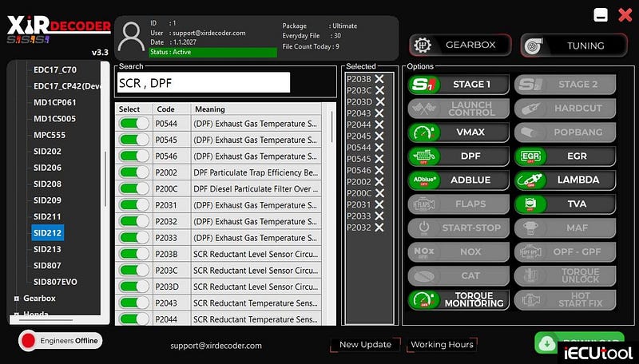Open the Tuning section button
The image size is (639, 364).
[x=574, y=45]
